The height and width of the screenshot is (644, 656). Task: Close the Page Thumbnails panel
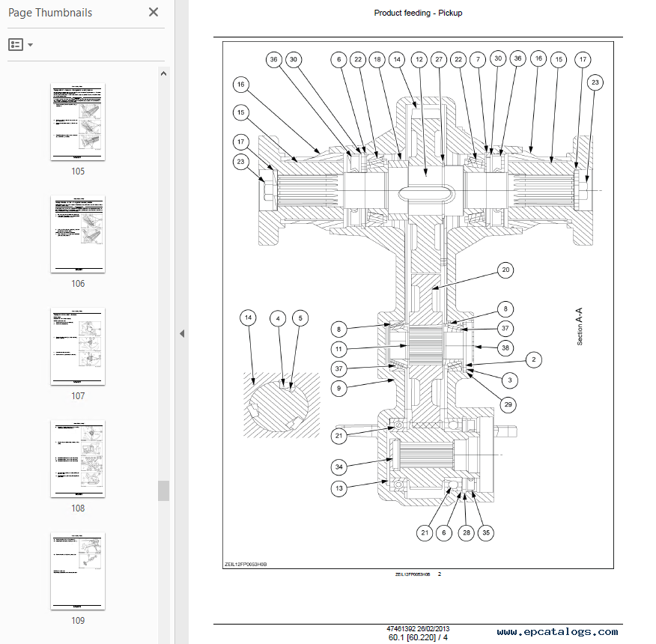pyautogui.click(x=154, y=12)
